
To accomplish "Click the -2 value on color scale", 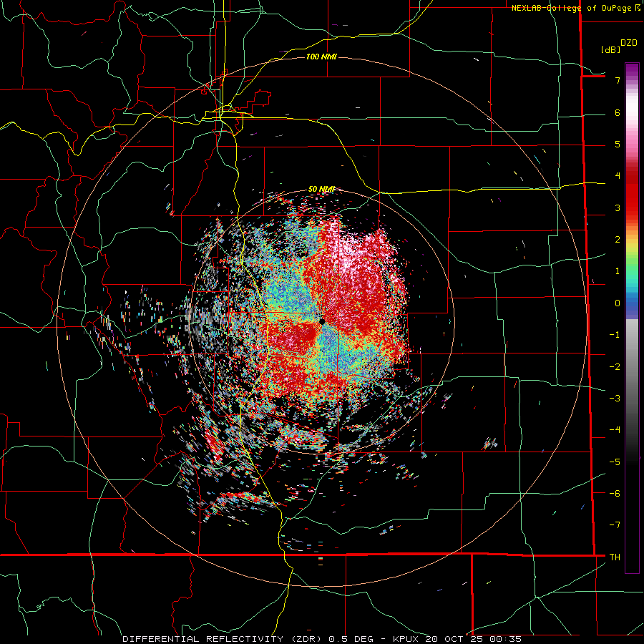I will tap(615, 367).
